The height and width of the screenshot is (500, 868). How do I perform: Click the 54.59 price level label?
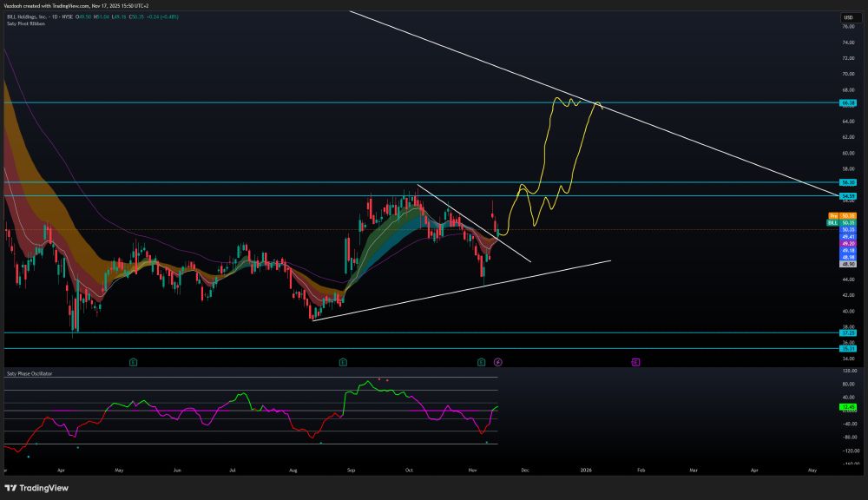[x=848, y=196]
